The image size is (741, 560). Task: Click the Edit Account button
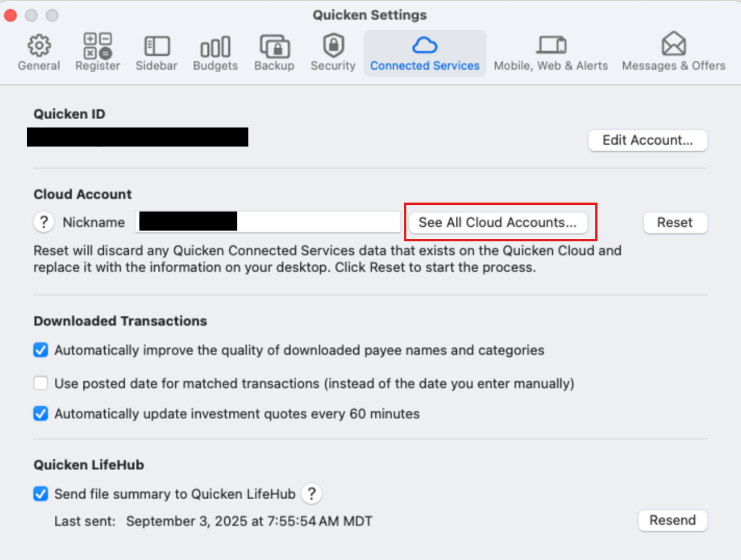647,140
